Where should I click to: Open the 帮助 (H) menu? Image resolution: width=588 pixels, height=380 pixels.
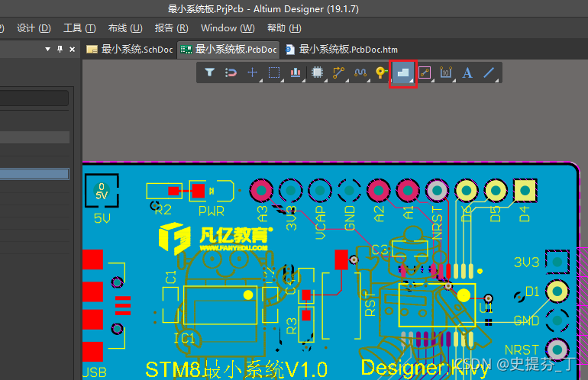pos(284,28)
